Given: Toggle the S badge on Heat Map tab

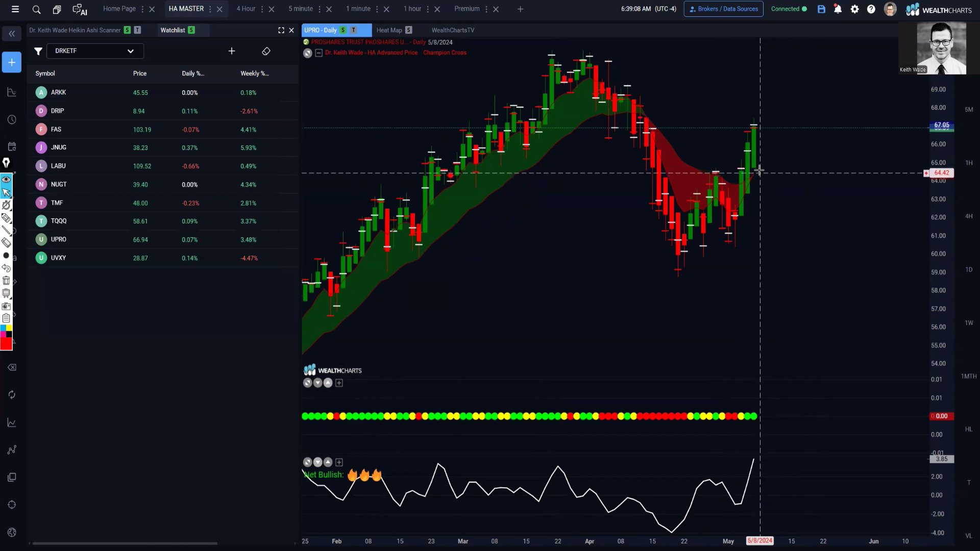Looking at the screenshot, I should point(408,30).
